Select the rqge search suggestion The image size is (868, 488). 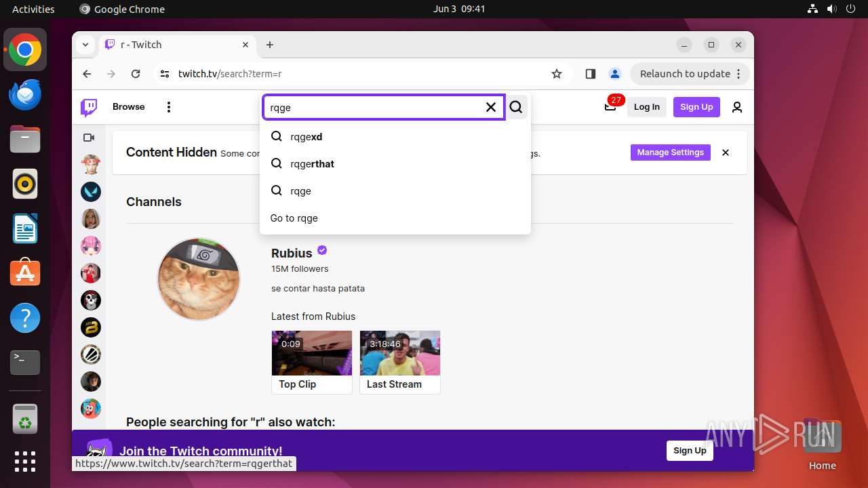[395, 191]
